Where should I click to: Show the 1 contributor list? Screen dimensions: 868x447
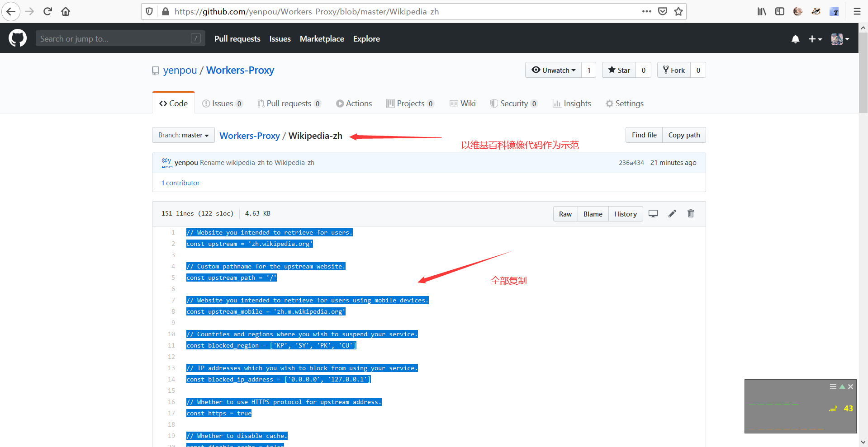180,183
